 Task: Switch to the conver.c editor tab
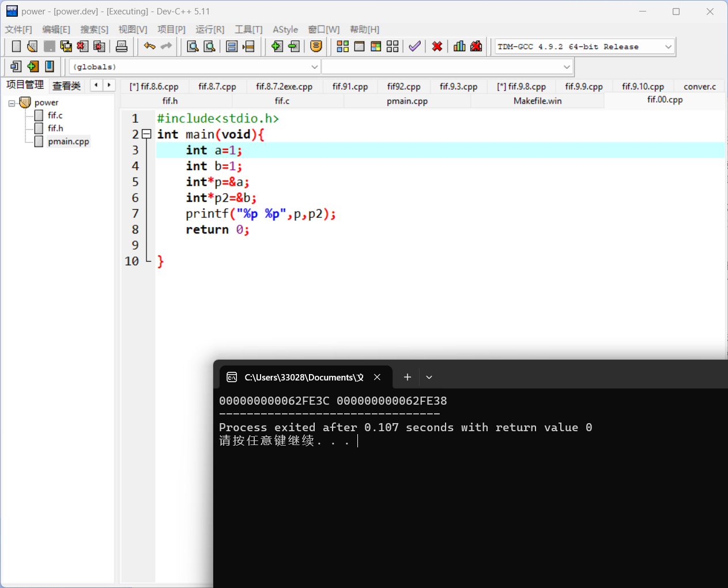(x=700, y=86)
